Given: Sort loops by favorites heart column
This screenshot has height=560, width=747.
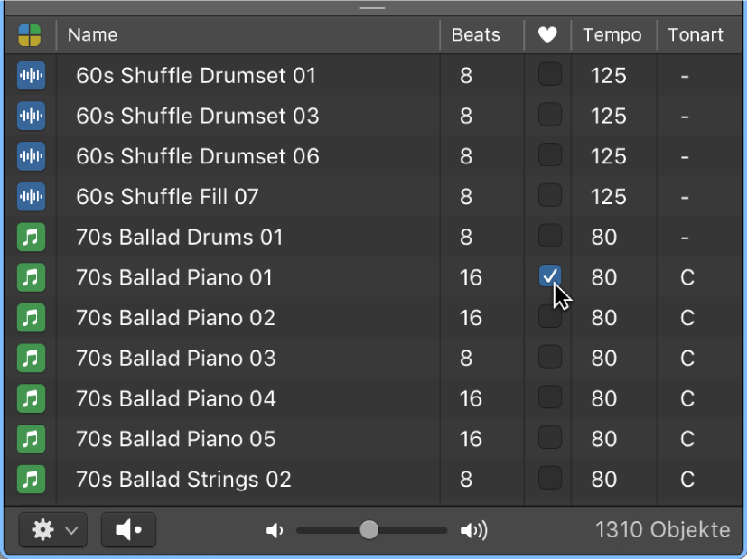Looking at the screenshot, I should point(547,34).
